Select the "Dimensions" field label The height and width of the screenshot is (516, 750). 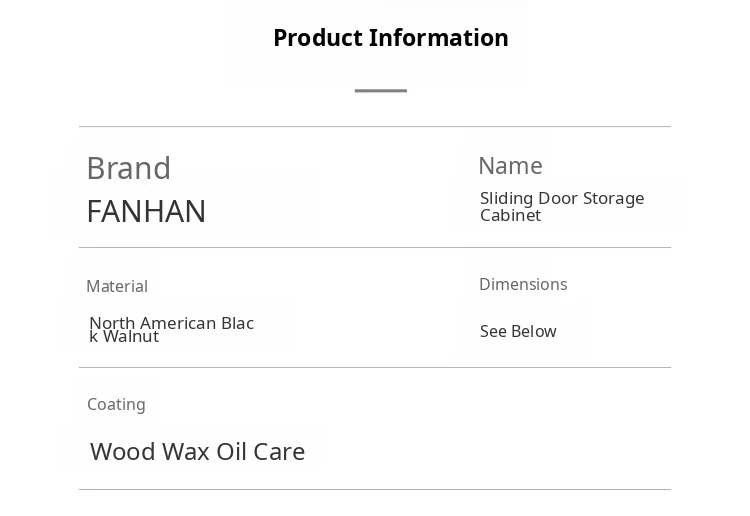523,284
